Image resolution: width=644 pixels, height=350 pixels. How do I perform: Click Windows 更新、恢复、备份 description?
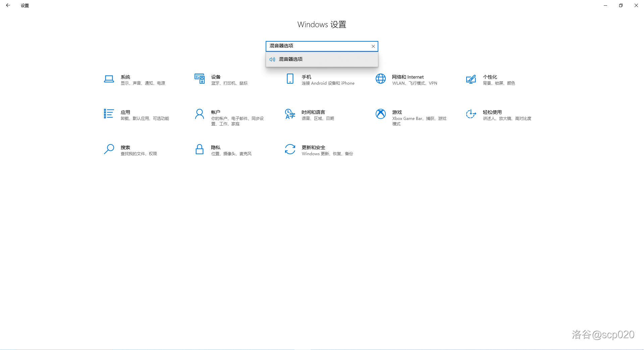[327, 154]
